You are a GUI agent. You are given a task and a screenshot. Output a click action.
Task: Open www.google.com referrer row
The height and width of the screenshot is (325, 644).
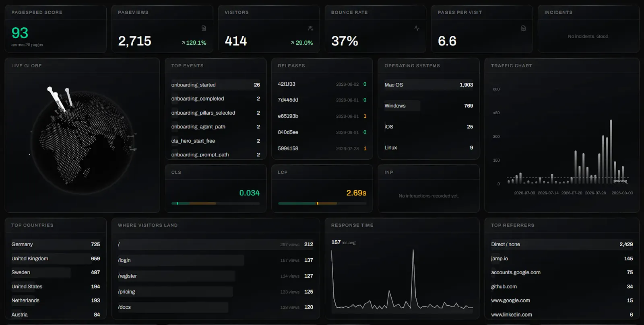562,300
